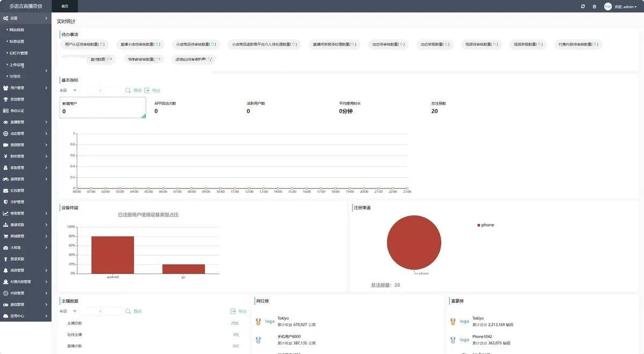Click the 用户认证待审核数量 pill button
Image resolution: width=644 pixels, height=354 pixels.
click(84, 45)
